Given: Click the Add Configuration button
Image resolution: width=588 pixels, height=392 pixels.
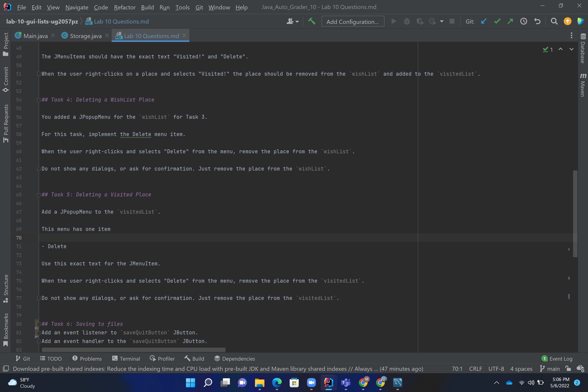Looking at the screenshot, I should [352, 22].
